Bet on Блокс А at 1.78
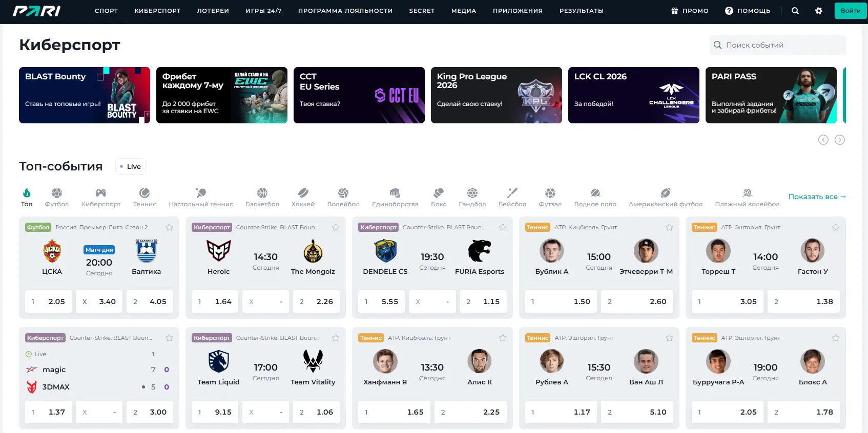Viewport: 868px width, 433px height. tap(804, 412)
